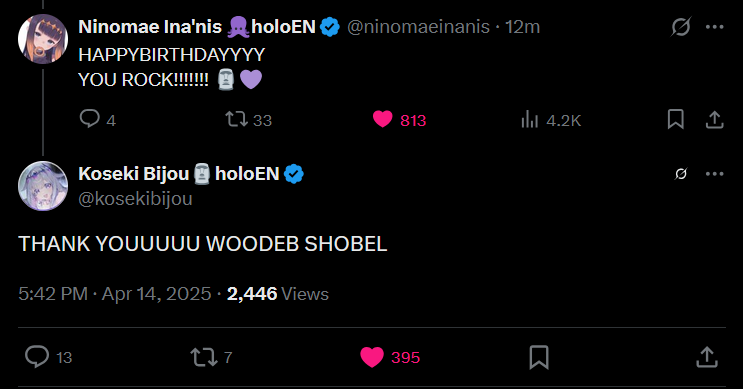Bookmark Koseki Bijou's reply tweet
Screen dimensions: 743x389
[x=539, y=357]
